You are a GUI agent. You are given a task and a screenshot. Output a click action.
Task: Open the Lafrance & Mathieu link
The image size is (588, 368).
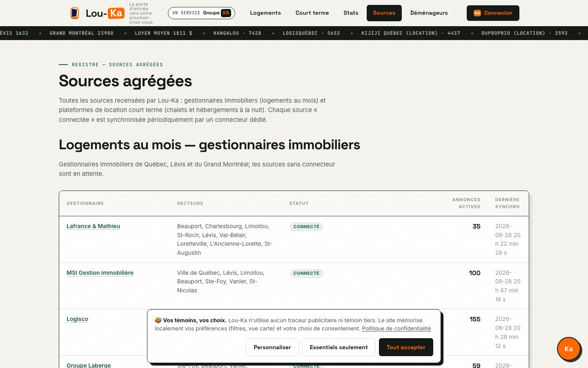(93, 226)
